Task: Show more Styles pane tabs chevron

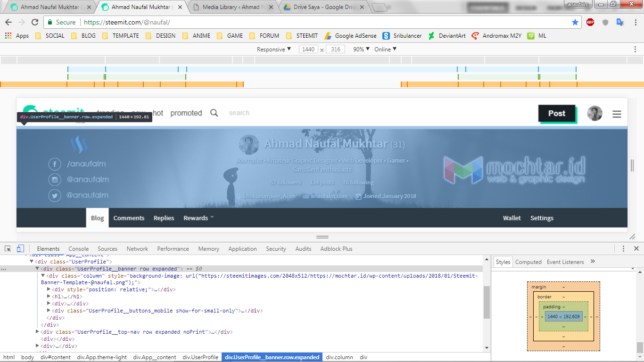Action: [x=593, y=262]
